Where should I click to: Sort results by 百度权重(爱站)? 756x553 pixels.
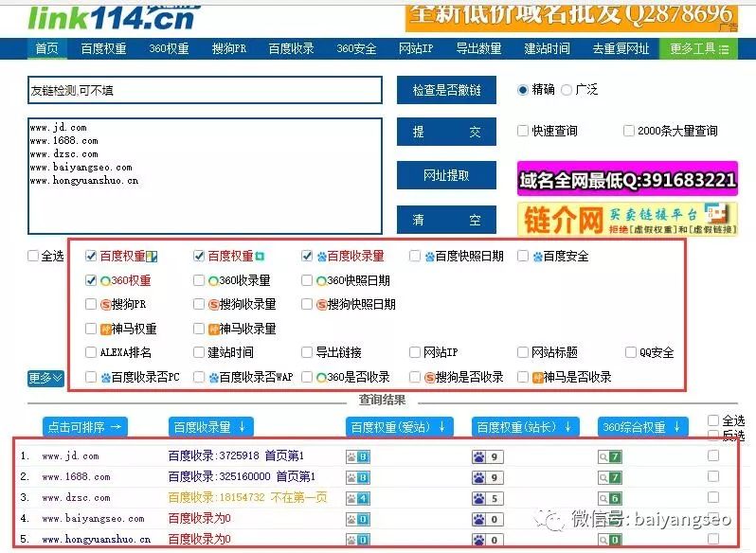(399, 427)
